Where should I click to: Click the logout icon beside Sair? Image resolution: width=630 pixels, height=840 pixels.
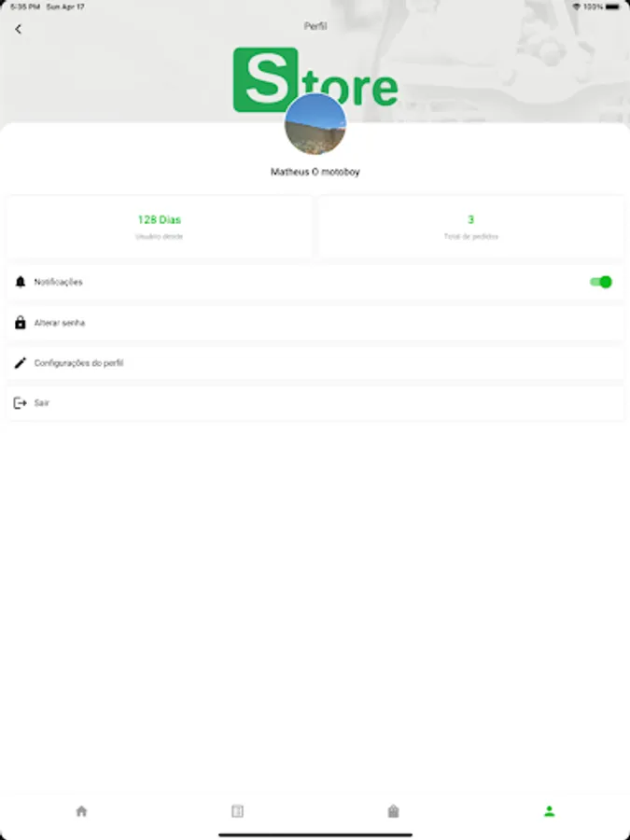(x=21, y=403)
